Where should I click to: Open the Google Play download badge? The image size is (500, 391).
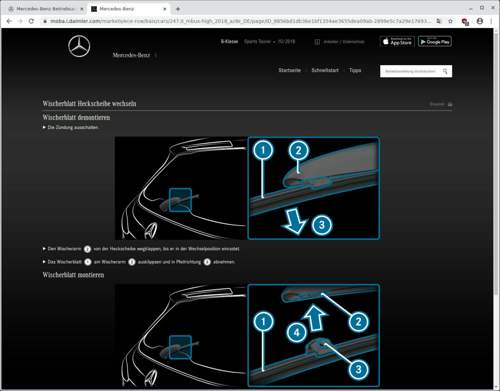pos(435,42)
